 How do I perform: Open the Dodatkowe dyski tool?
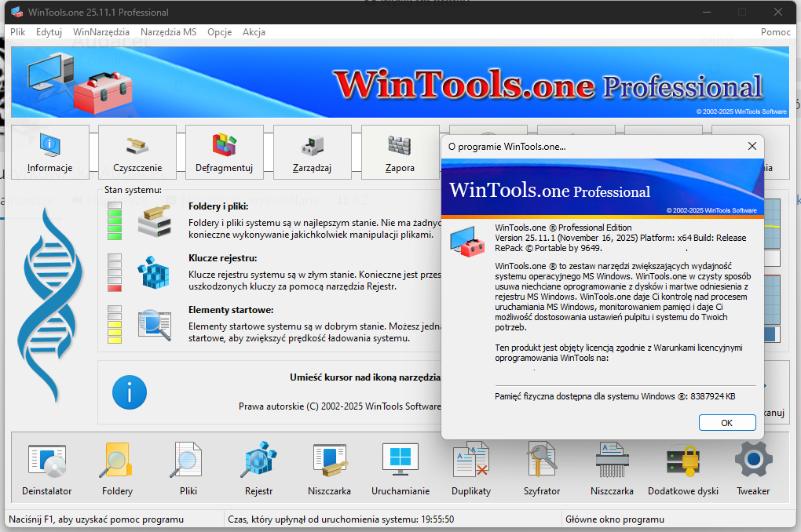(x=683, y=468)
